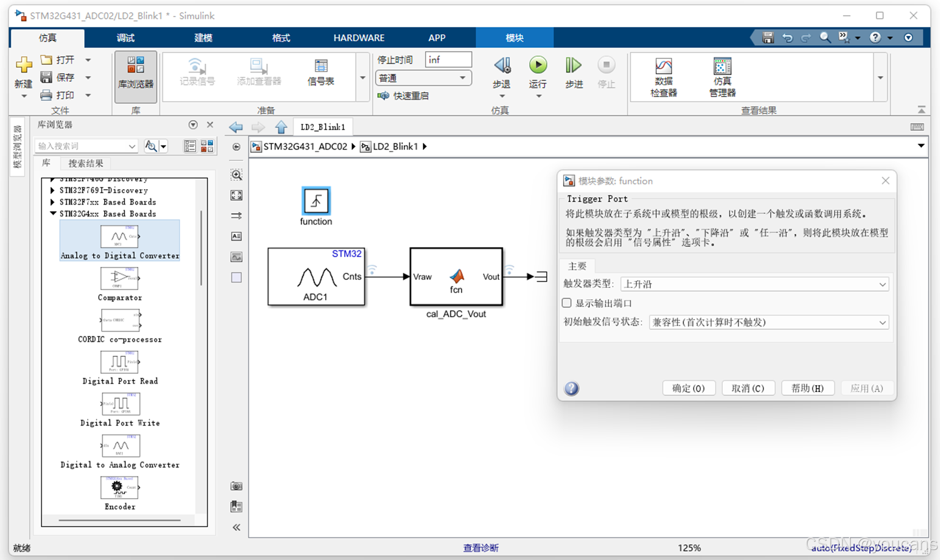The image size is (940, 560).
Task: Click the Step Forward icon
Action: tap(574, 65)
